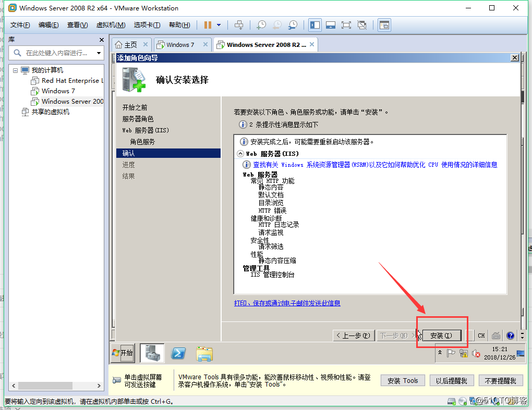Click the on-screen keyboard icon in language bar
This screenshot has height=410, width=532.
tap(495, 336)
